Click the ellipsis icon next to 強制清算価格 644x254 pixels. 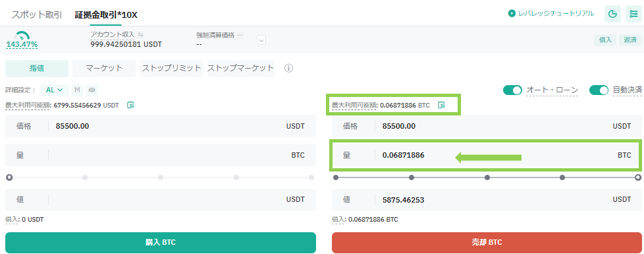point(240,36)
